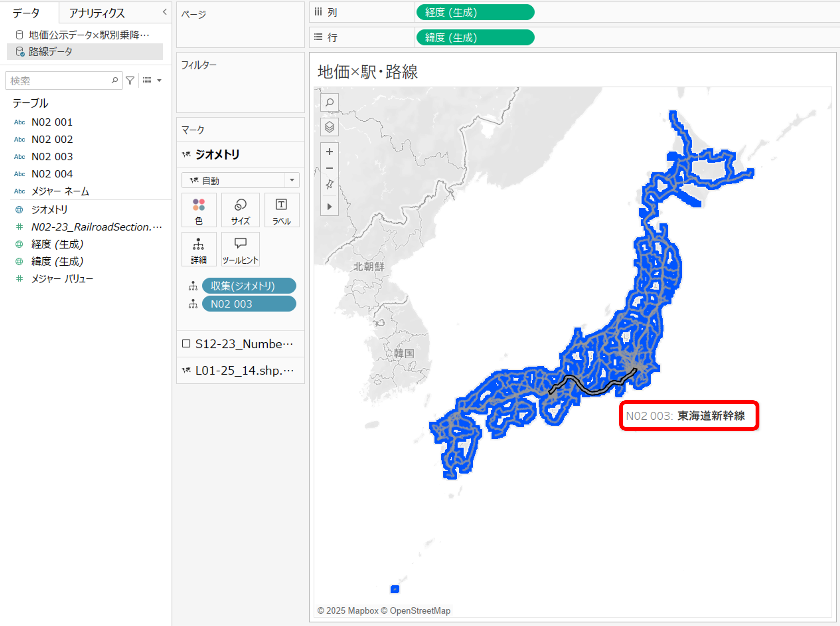Select the 地価公示データ×駅別乗降 data source
Screen dimensions: 840x626
click(85, 35)
